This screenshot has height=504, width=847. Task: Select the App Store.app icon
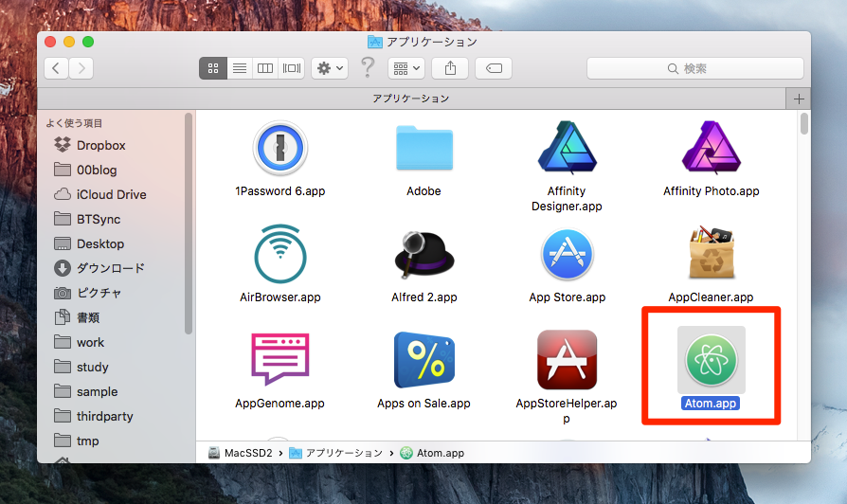click(568, 254)
